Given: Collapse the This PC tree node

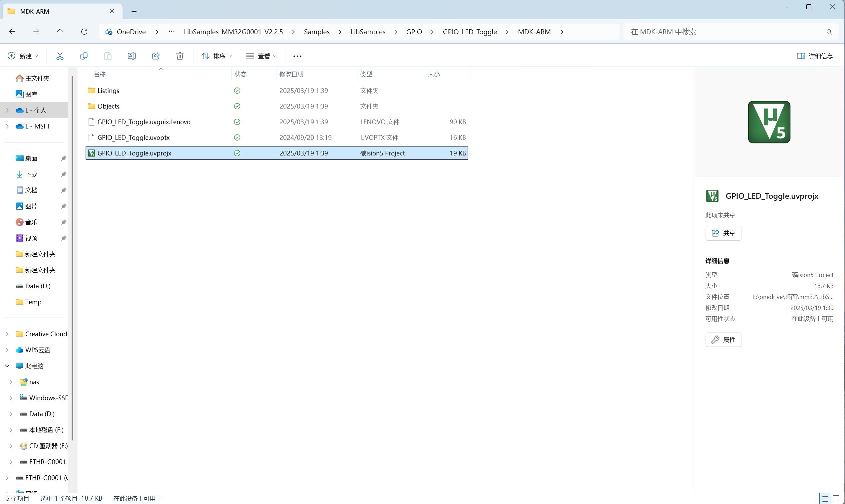Looking at the screenshot, I should tap(7, 366).
